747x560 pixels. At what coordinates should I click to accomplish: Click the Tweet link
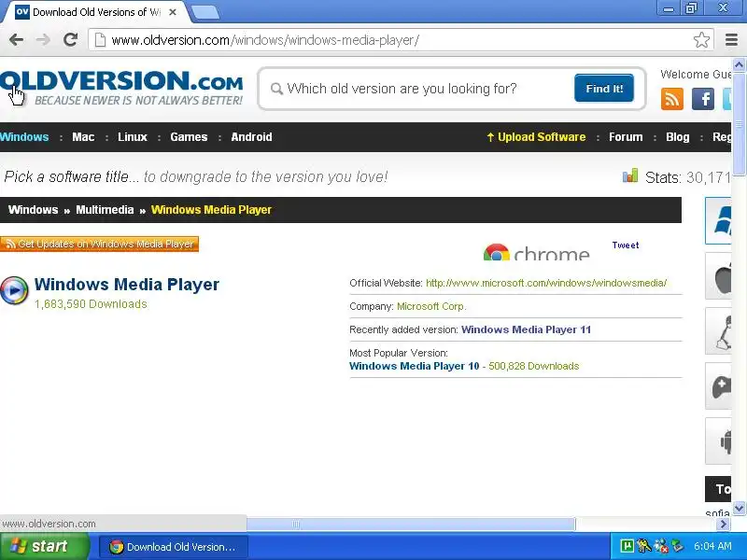(x=625, y=245)
